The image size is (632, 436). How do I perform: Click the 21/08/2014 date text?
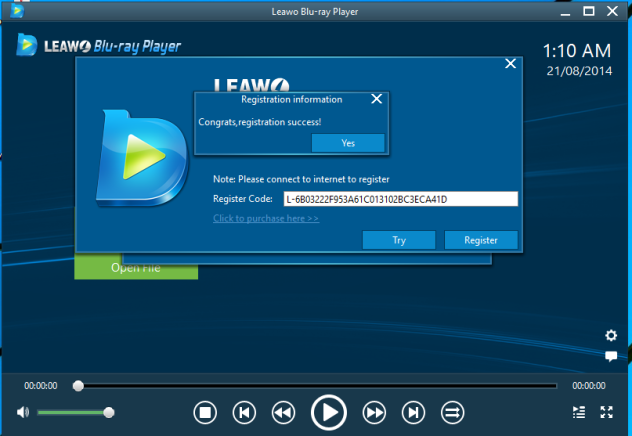point(579,71)
